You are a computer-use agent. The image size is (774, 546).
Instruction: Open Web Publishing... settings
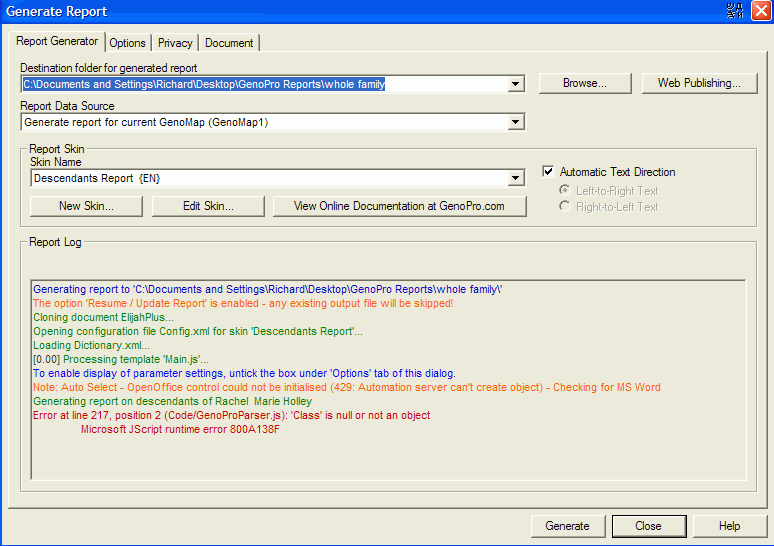699,83
